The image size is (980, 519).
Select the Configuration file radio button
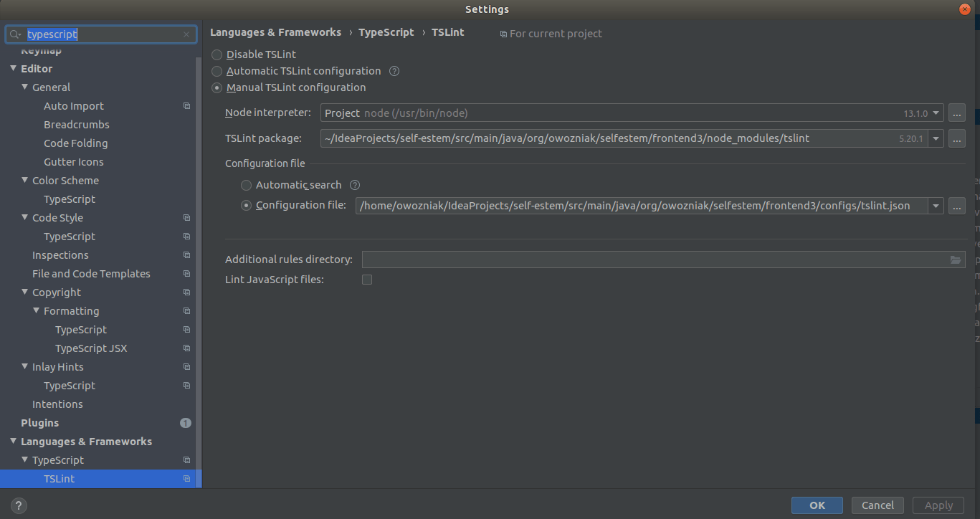point(246,205)
